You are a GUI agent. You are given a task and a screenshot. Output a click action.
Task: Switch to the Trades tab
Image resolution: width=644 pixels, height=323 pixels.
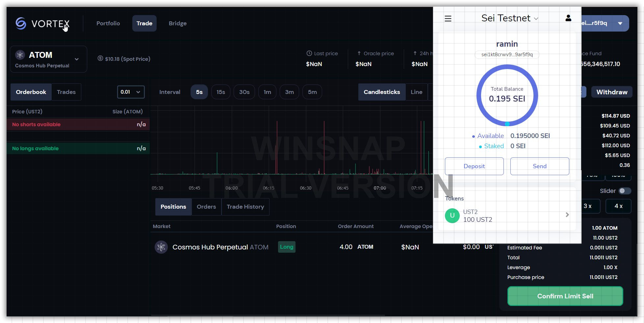66,92
